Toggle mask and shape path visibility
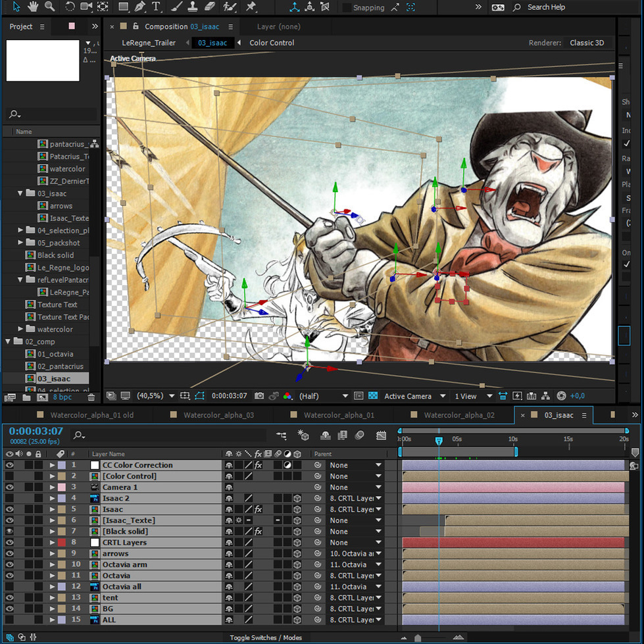644x644 pixels. coord(199,396)
